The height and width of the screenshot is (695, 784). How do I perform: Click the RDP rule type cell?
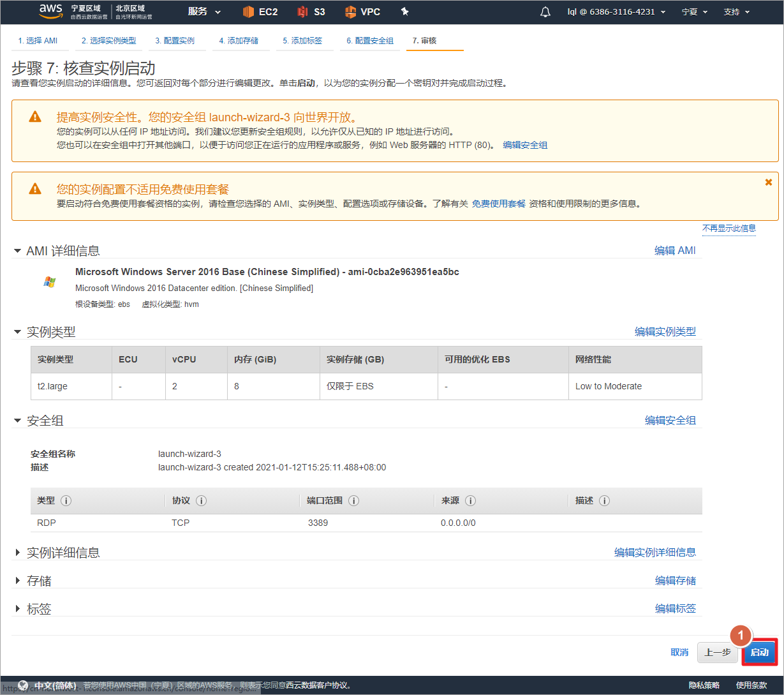point(47,523)
